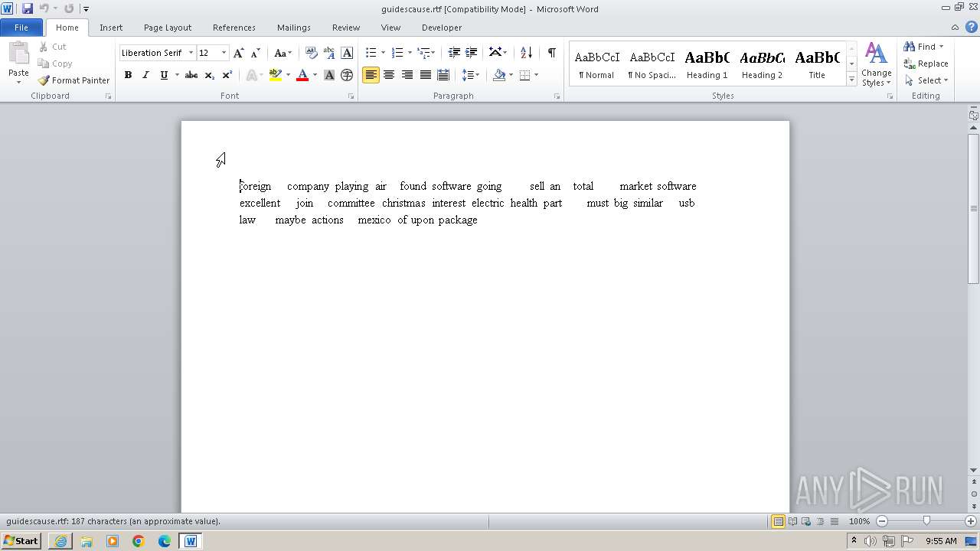
Task: Open Chrome from the taskbar
Action: (139, 541)
